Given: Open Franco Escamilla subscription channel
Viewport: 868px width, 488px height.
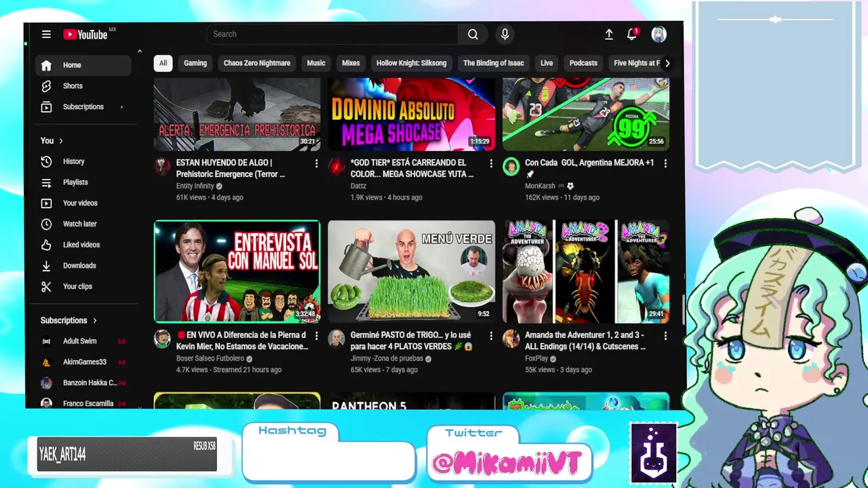Looking at the screenshot, I should tap(83, 403).
